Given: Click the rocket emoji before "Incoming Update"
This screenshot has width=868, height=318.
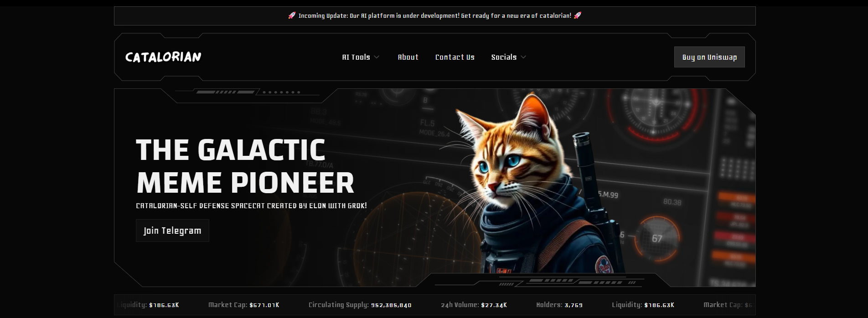Looking at the screenshot, I should point(292,15).
